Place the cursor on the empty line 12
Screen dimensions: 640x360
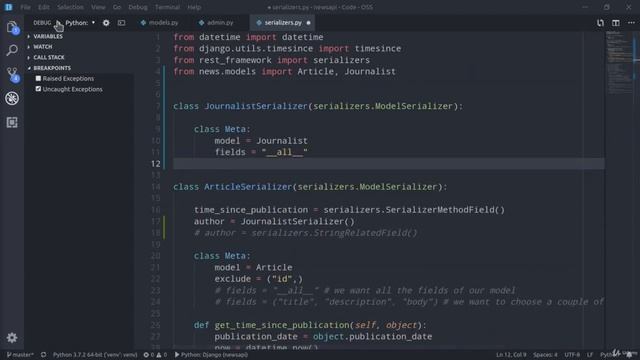click(389, 164)
